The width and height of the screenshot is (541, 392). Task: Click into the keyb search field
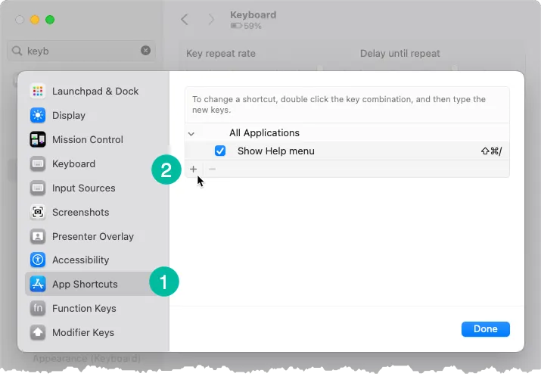(81, 51)
